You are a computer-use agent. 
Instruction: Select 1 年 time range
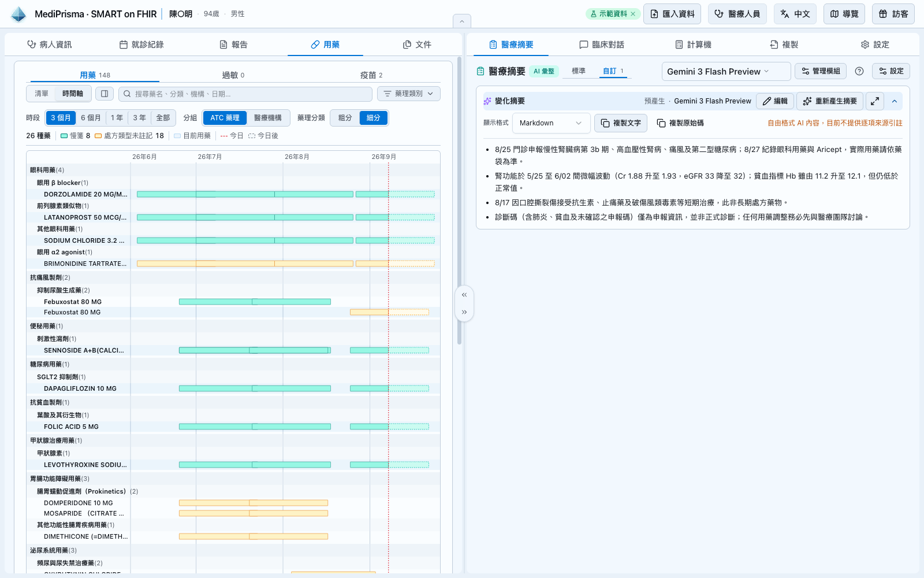click(x=117, y=118)
